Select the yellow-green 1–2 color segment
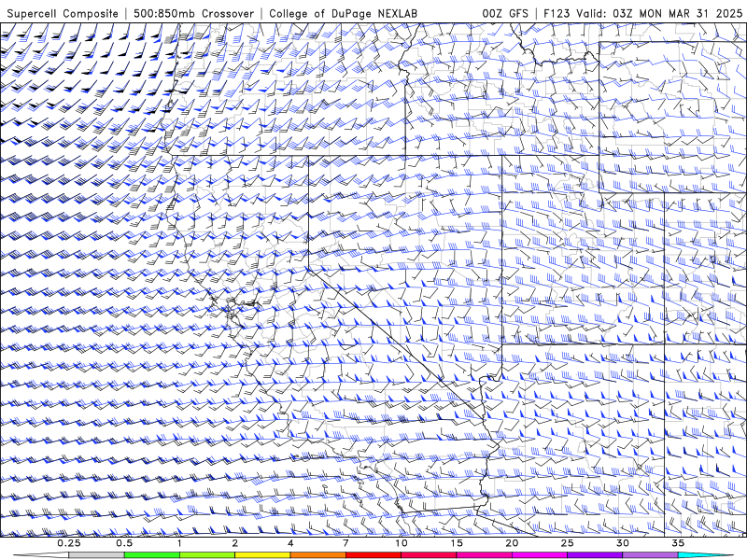The width and height of the screenshot is (747, 560). 206,555
